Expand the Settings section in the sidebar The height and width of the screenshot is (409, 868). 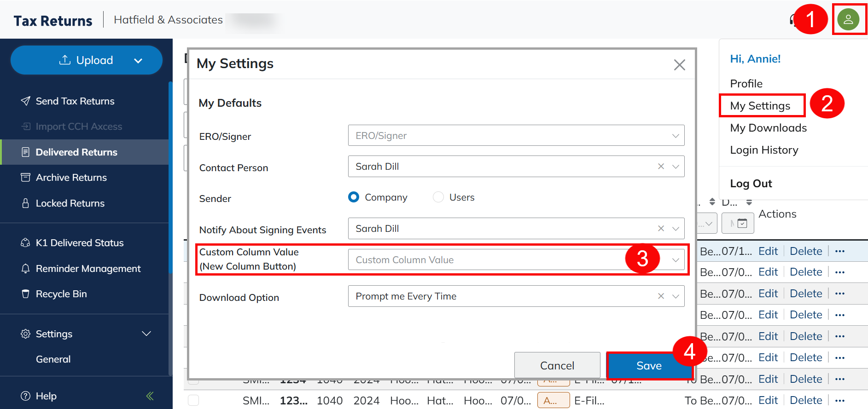pos(146,334)
